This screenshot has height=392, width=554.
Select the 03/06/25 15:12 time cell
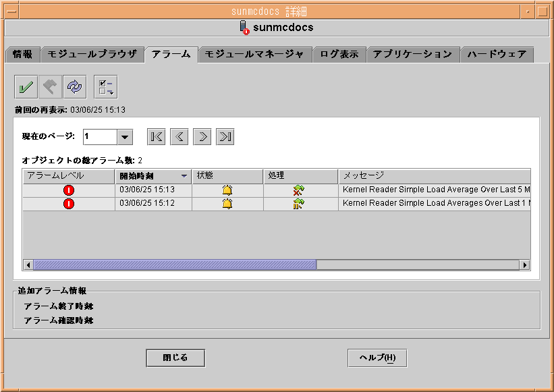[x=153, y=203]
